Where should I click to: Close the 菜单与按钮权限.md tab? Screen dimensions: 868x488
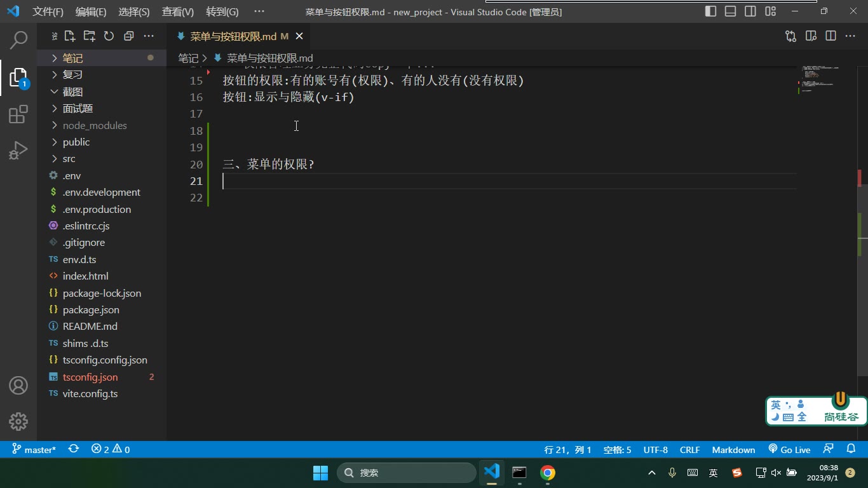[x=299, y=37]
